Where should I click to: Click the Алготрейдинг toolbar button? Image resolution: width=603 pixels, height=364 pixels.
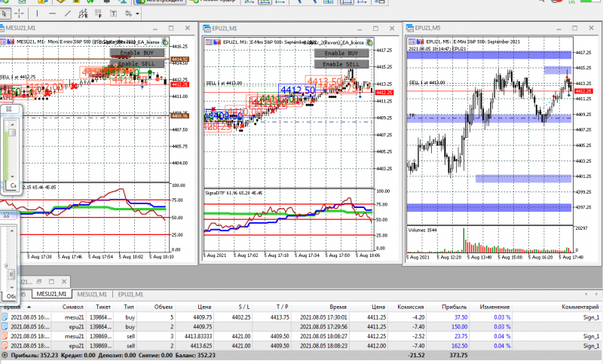point(161,2)
